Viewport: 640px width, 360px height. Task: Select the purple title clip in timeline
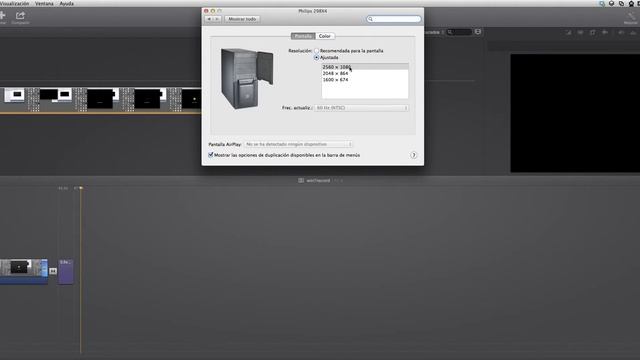click(x=66, y=271)
